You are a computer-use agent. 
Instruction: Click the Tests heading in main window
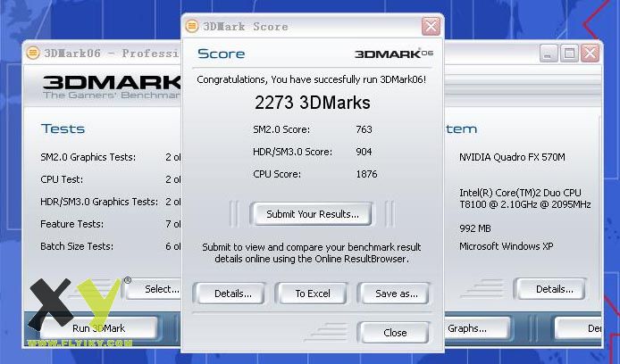pos(63,128)
